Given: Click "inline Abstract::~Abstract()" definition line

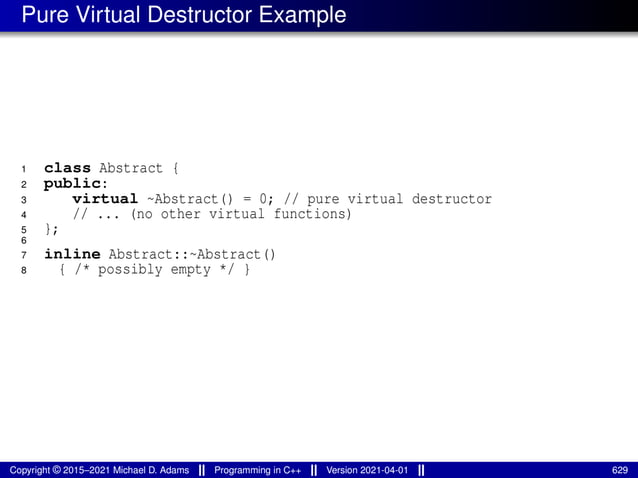Looking at the screenshot, I should point(160,254).
